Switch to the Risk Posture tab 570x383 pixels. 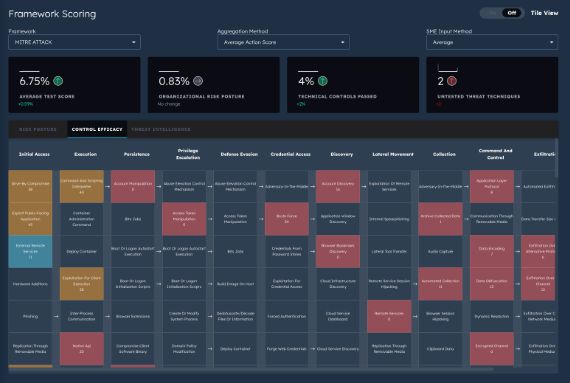coord(38,129)
